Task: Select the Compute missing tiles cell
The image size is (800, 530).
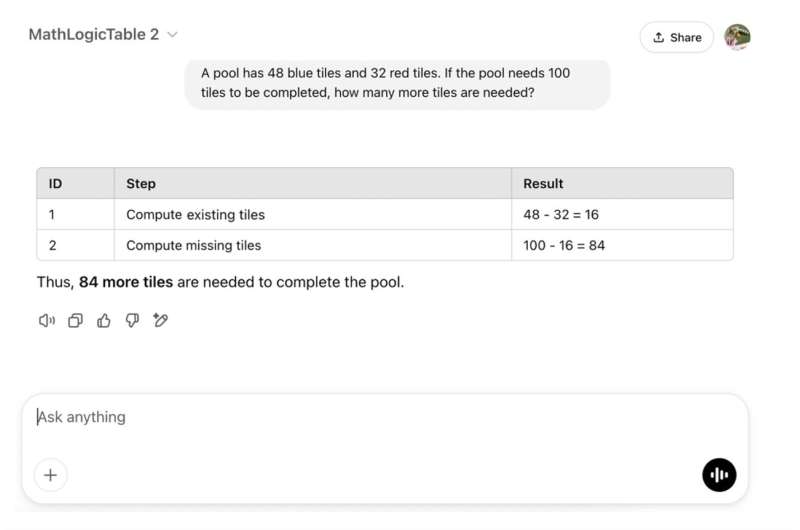Action: coord(193,246)
